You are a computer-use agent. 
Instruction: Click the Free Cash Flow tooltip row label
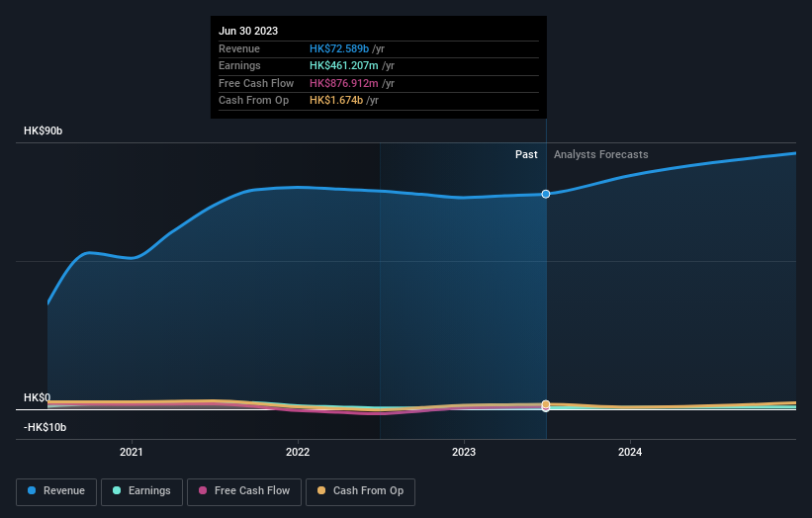point(256,83)
